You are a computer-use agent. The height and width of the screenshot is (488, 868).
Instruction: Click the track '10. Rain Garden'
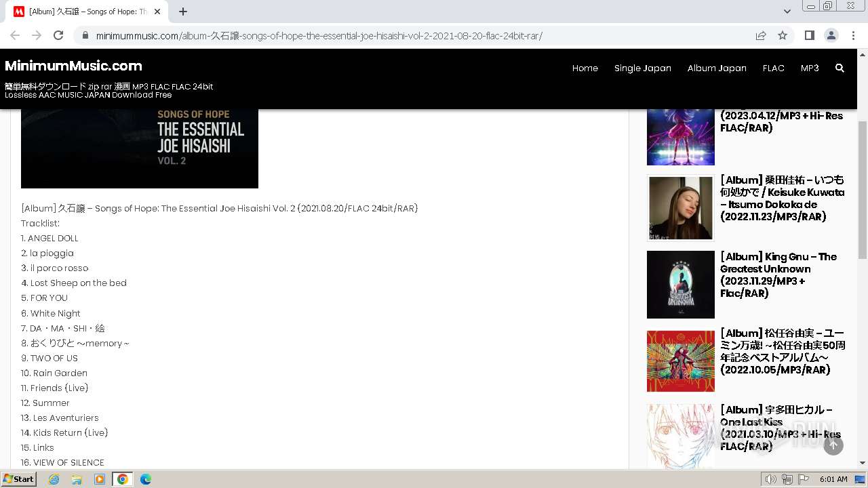[54, 373]
